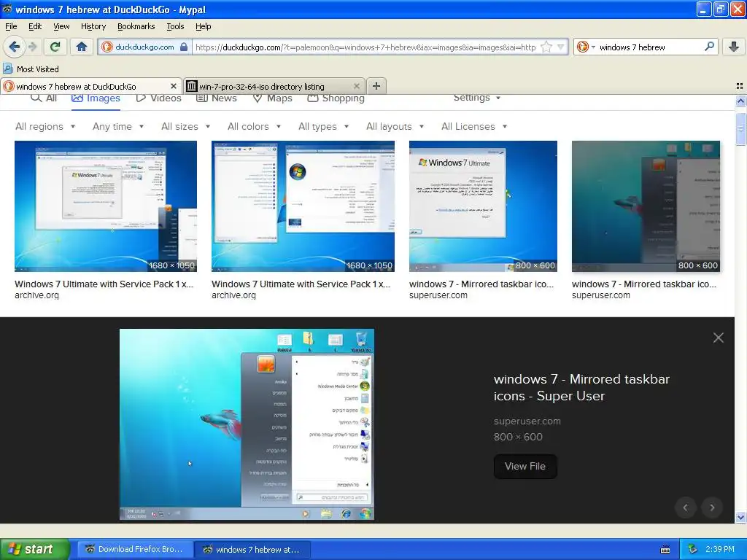Click the on-screen keyboard tray icon
This screenshot has height=560, width=747.
(665, 550)
